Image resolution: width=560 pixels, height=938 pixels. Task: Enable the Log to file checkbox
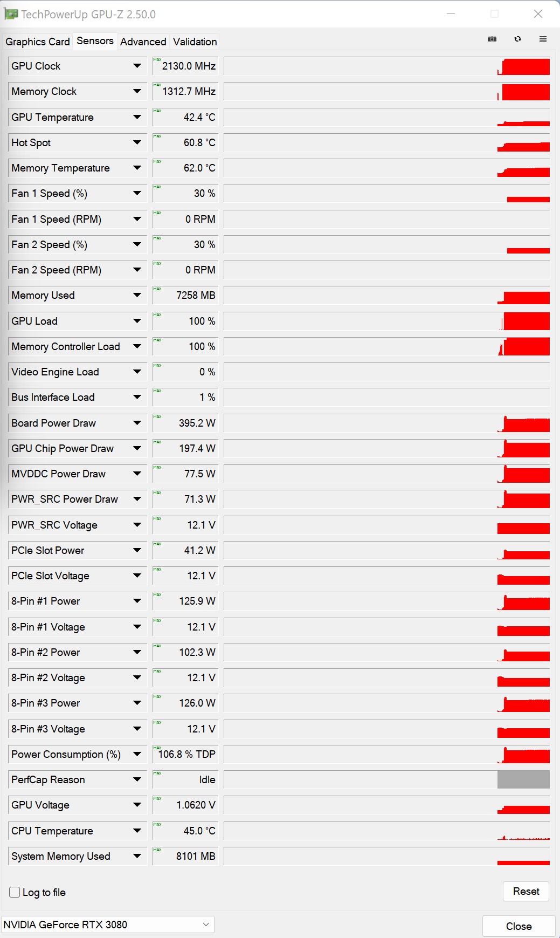[15, 892]
